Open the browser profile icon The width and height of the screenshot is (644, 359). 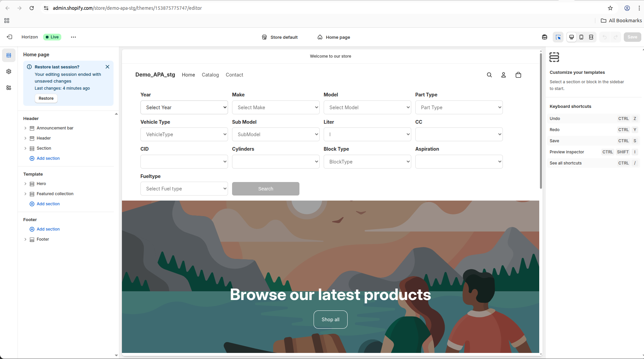click(627, 8)
